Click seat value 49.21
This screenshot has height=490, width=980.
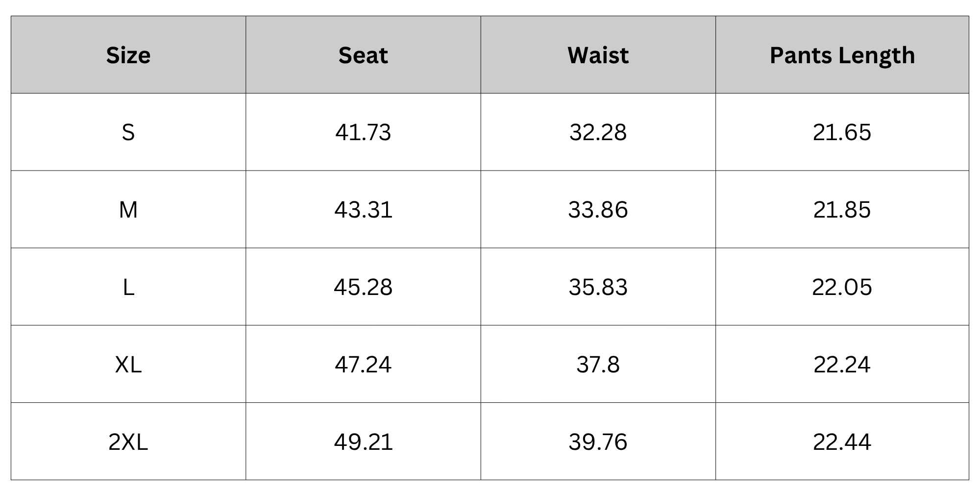tap(363, 442)
